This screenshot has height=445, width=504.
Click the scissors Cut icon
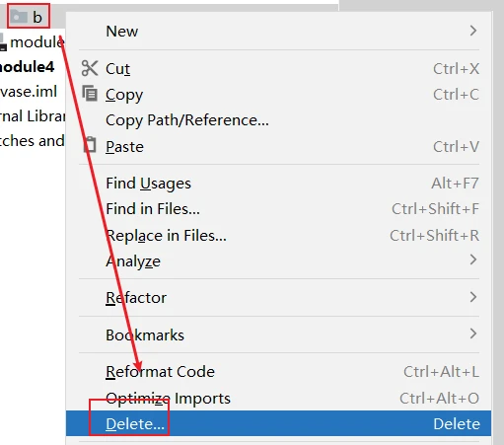[90, 68]
